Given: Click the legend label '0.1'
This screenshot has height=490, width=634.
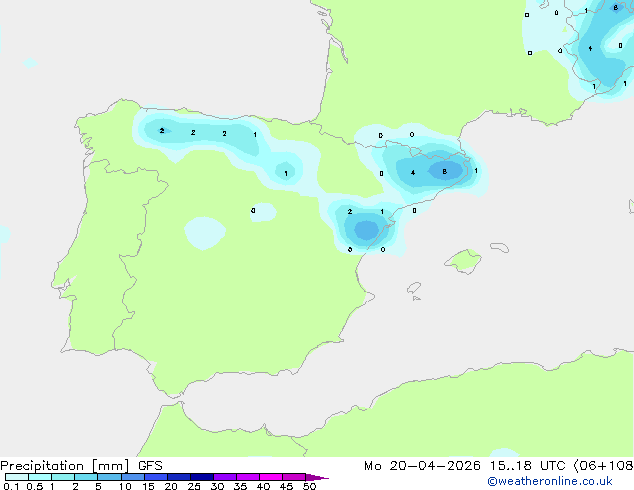Looking at the screenshot, I should (x=11, y=486).
